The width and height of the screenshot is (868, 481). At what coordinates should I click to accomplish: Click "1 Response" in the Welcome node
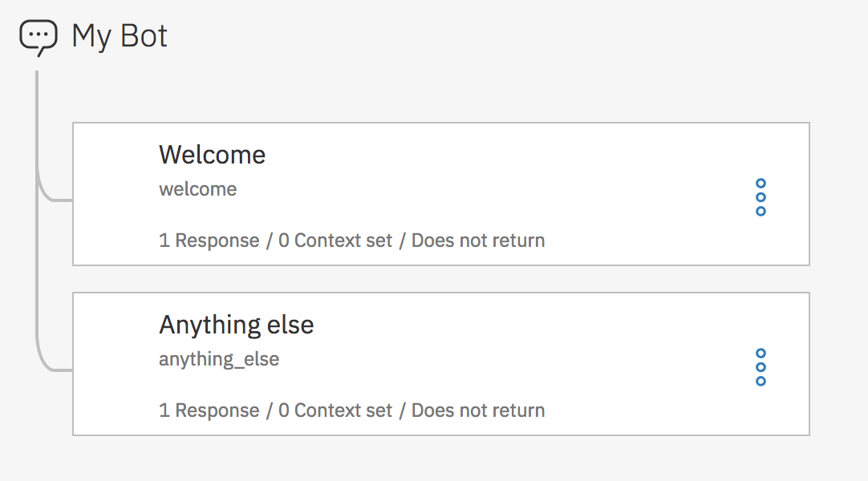209,240
